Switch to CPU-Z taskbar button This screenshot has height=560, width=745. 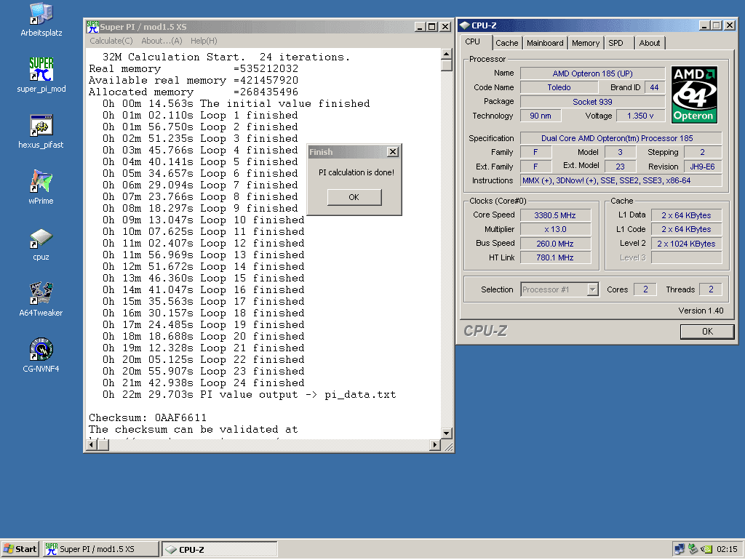click(220, 549)
